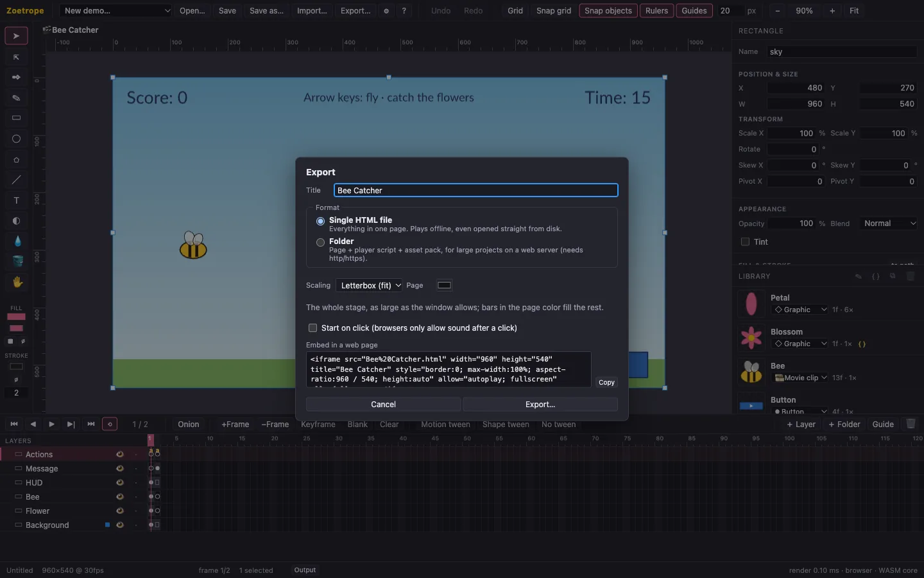Copy the embed iframe code
The width and height of the screenshot is (924, 578).
[x=606, y=382]
